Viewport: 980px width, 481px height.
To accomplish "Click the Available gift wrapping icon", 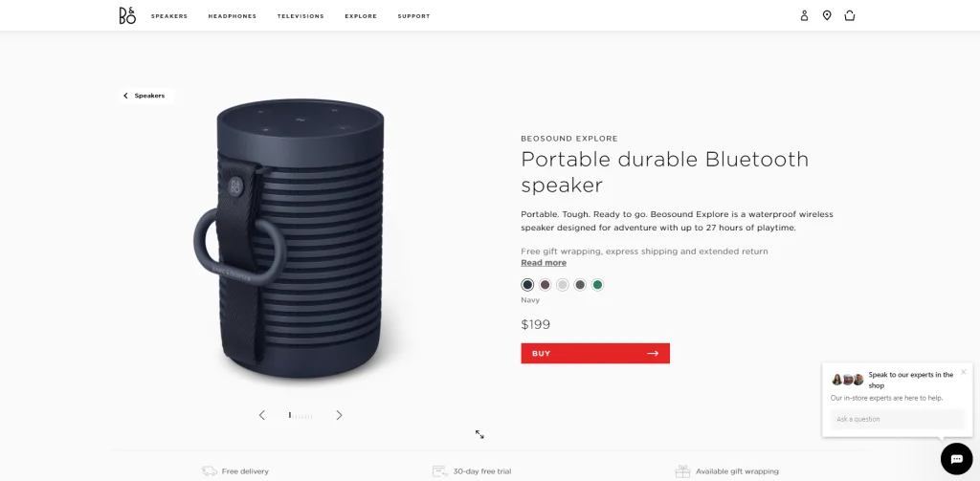I will (x=682, y=471).
